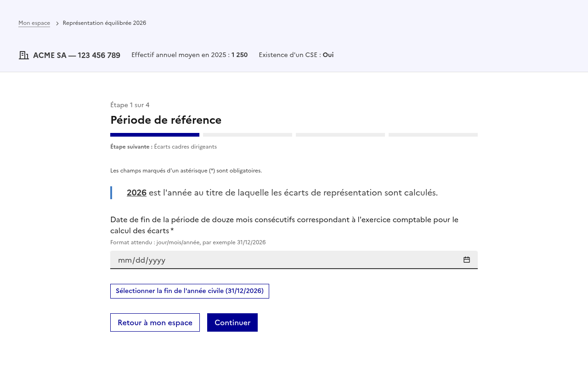The image size is (588, 368).
Task: Click the Étape 1 sur 4 step label
Action: [130, 105]
